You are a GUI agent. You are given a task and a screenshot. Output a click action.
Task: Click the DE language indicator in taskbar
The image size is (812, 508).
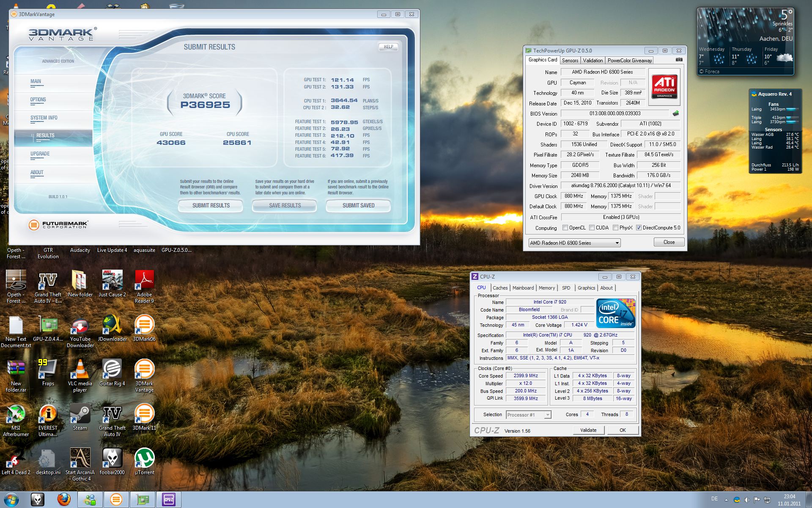tap(714, 499)
